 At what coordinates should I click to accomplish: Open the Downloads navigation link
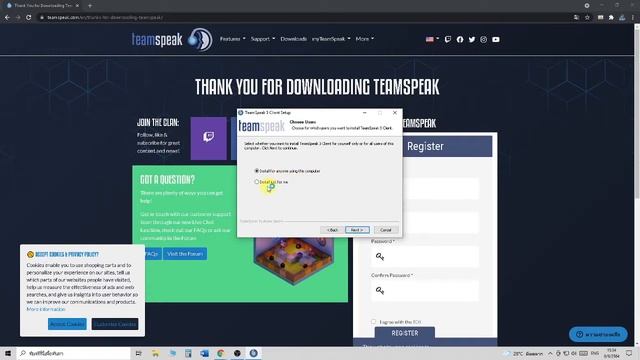pyautogui.click(x=293, y=39)
